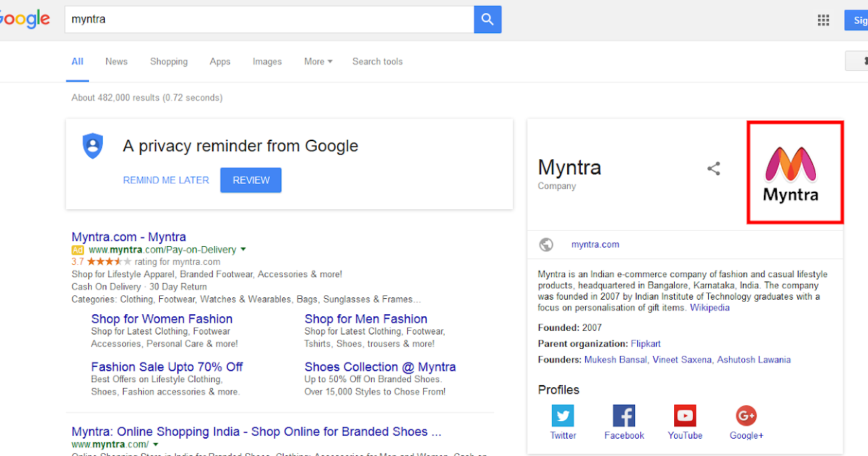Focus the search box containing myntra
868x456 pixels.
(270, 20)
